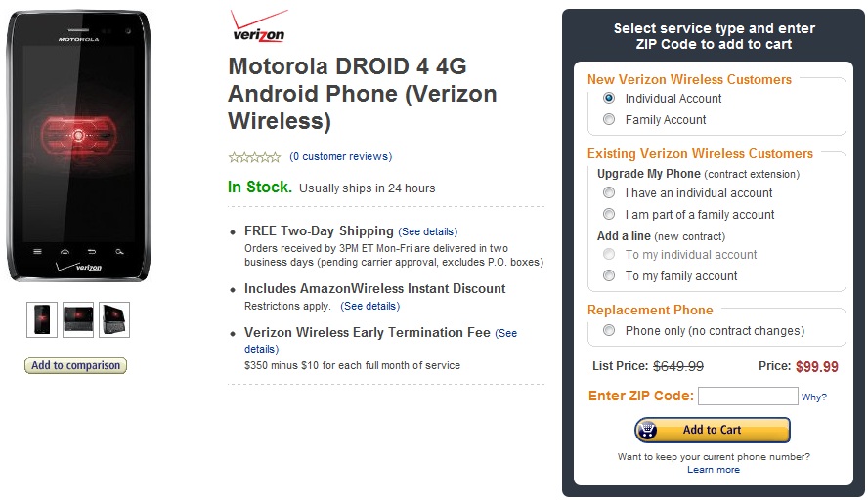Click the customer rating stars

[254, 156]
